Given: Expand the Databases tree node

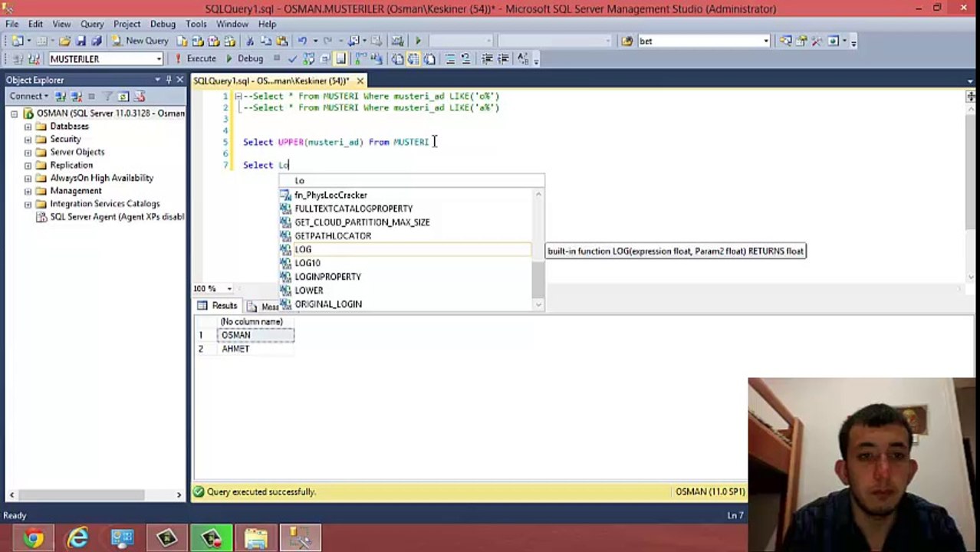Looking at the screenshot, I should coord(28,127).
